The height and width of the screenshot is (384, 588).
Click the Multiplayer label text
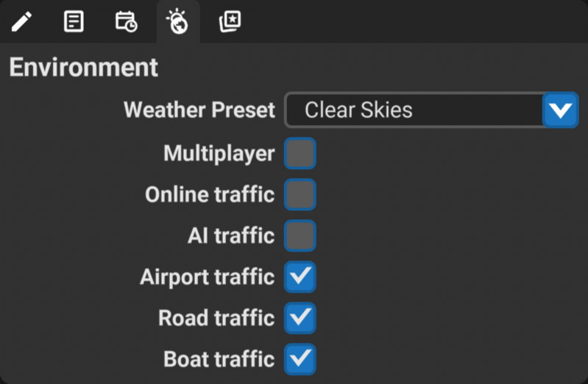[x=219, y=153]
